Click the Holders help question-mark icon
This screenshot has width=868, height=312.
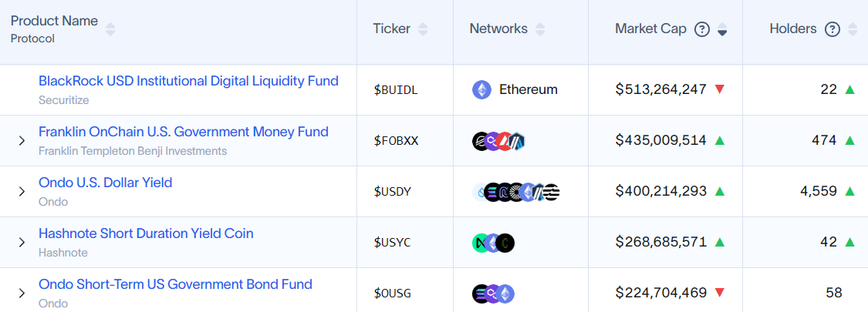point(833,29)
